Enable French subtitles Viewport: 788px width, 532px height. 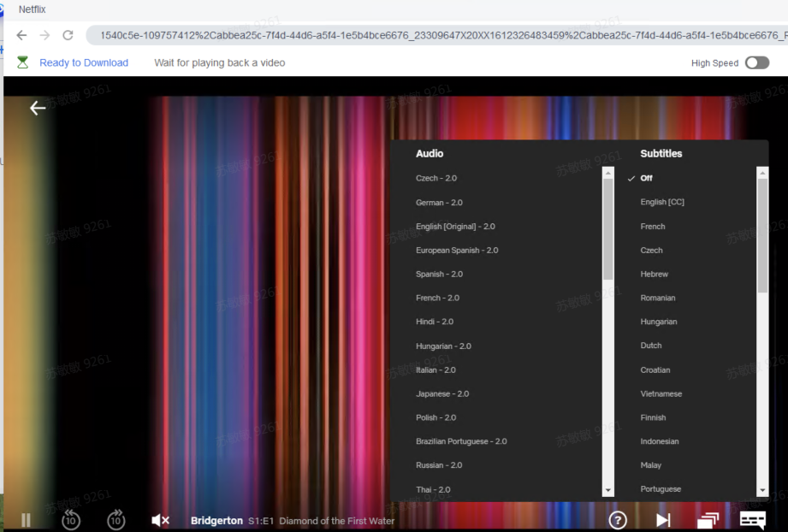pyautogui.click(x=653, y=227)
